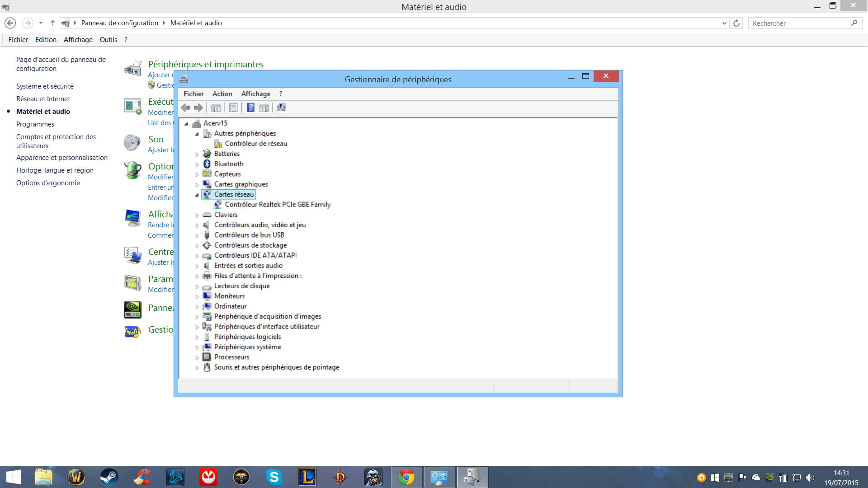Click the blue Help toolbar icon
The width and height of the screenshot is (868, 488).
tap(250, 108)
